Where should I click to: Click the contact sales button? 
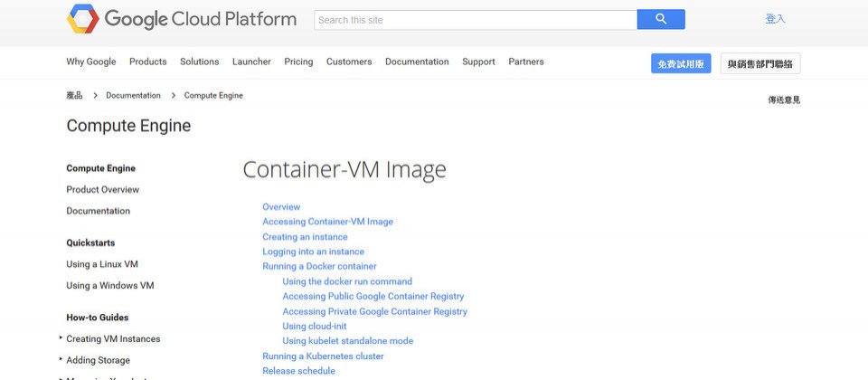click(x=760, y=63)
